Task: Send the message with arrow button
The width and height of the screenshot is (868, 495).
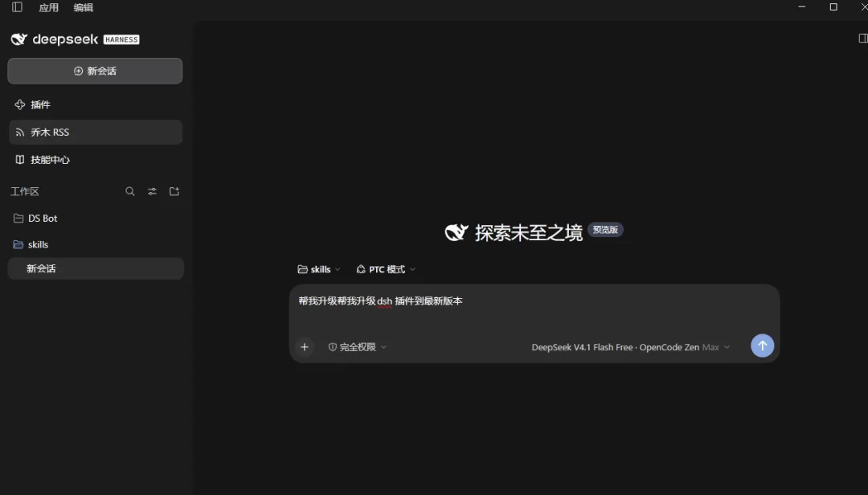Action: pos(762,346)
